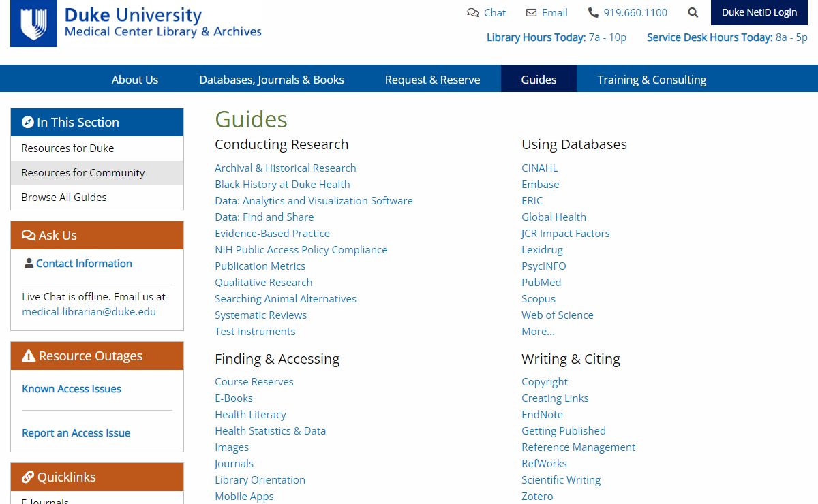Open Black History at Duke Health guide
The image size is (818, 504).
point(282,184)
